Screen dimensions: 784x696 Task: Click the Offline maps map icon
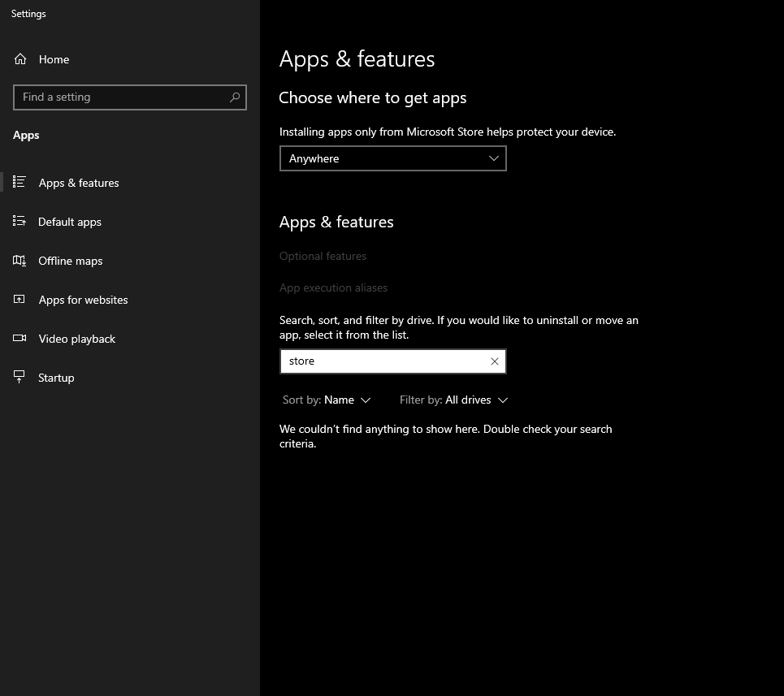19,261
